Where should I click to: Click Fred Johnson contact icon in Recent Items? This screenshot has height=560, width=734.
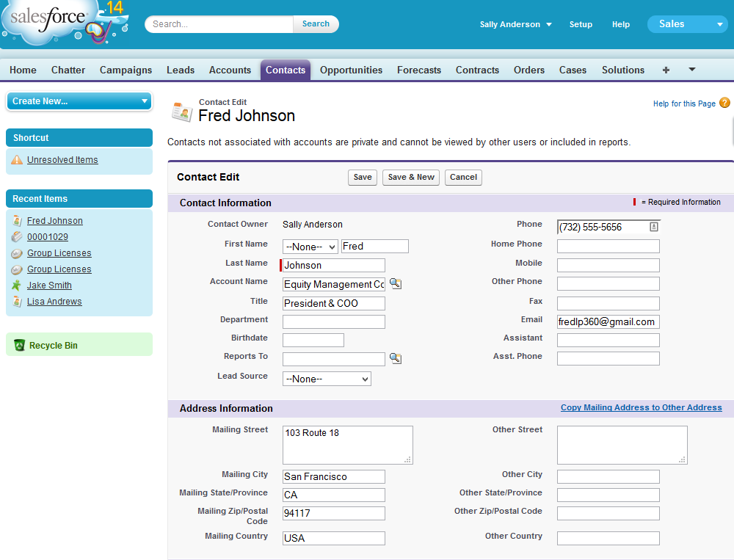pyautogui.click(x=17, y=220)
